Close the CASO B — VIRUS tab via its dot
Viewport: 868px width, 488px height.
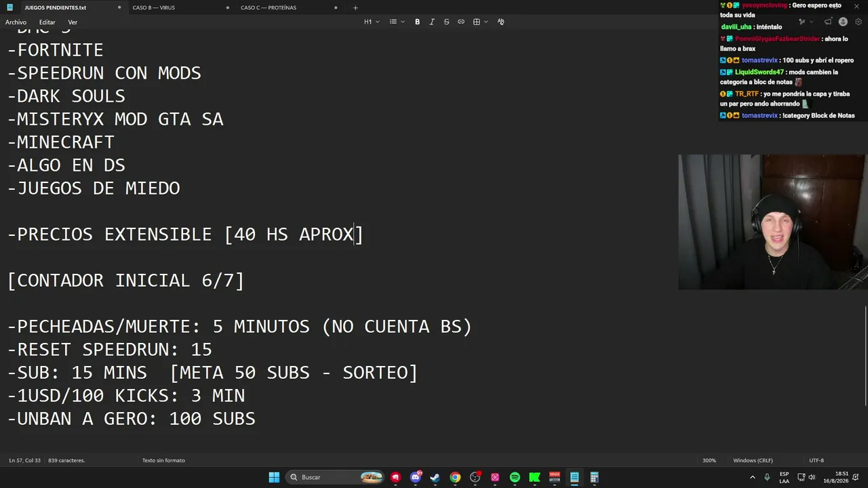[x=228, y=7]
